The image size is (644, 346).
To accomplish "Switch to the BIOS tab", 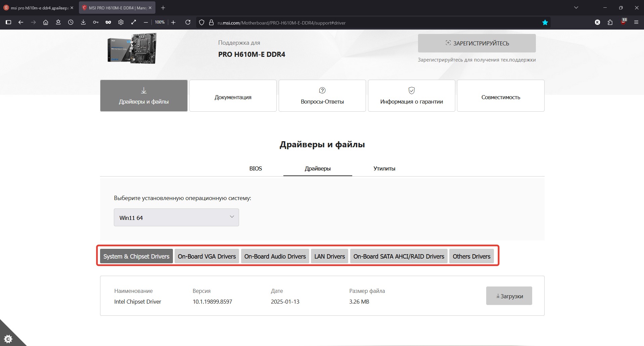I will 256,168.
